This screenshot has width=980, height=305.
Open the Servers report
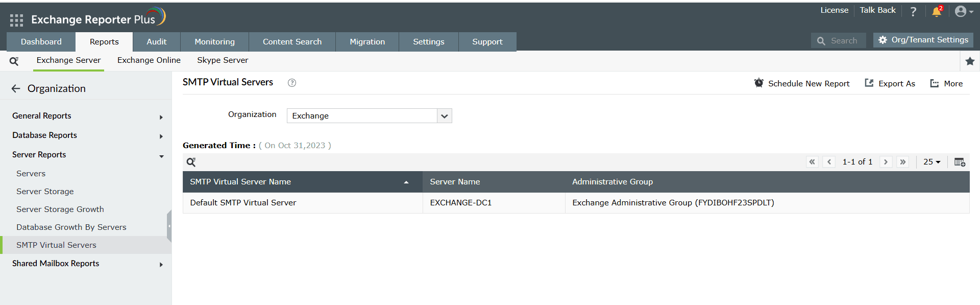click(31, 174)
